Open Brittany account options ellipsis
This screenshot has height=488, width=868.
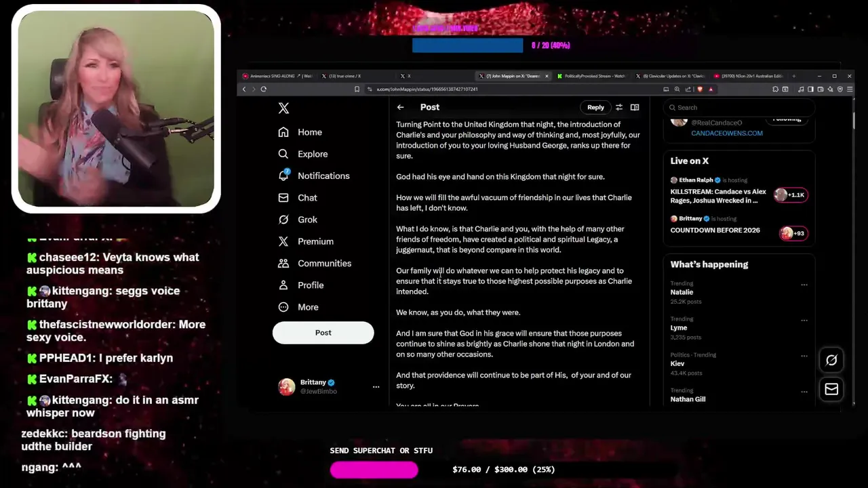point(376,386)
